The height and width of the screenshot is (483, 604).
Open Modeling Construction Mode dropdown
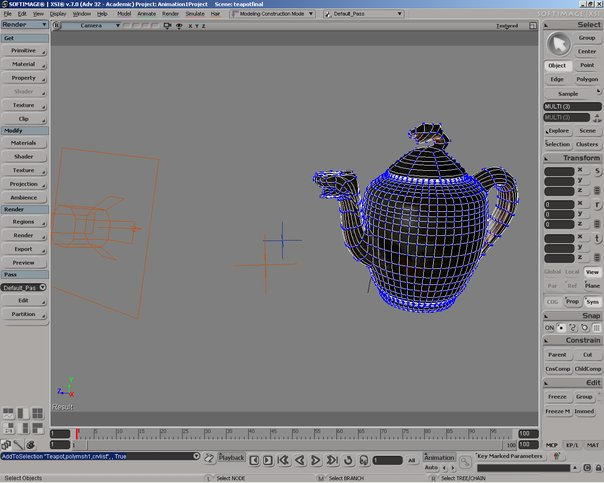pos(272,14)
